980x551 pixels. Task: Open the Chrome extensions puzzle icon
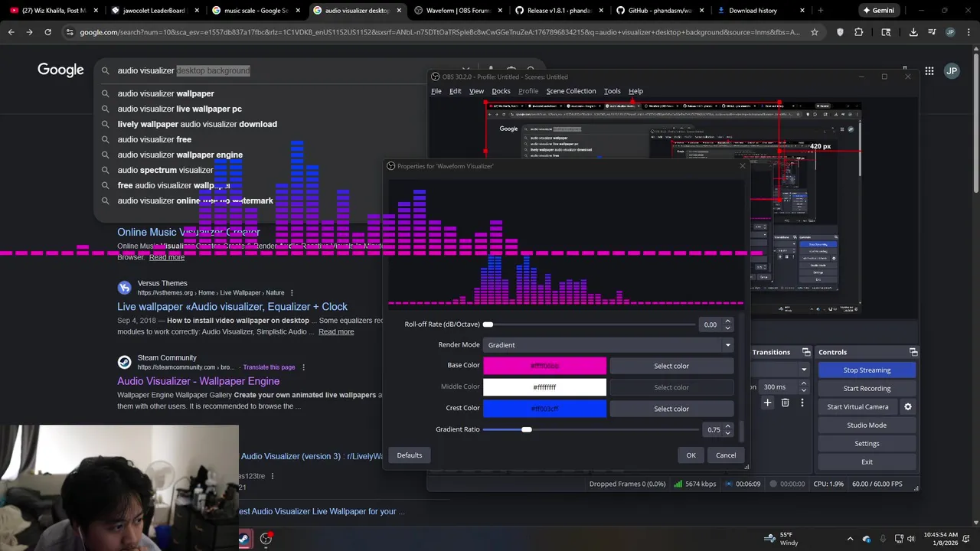(858, 32)
